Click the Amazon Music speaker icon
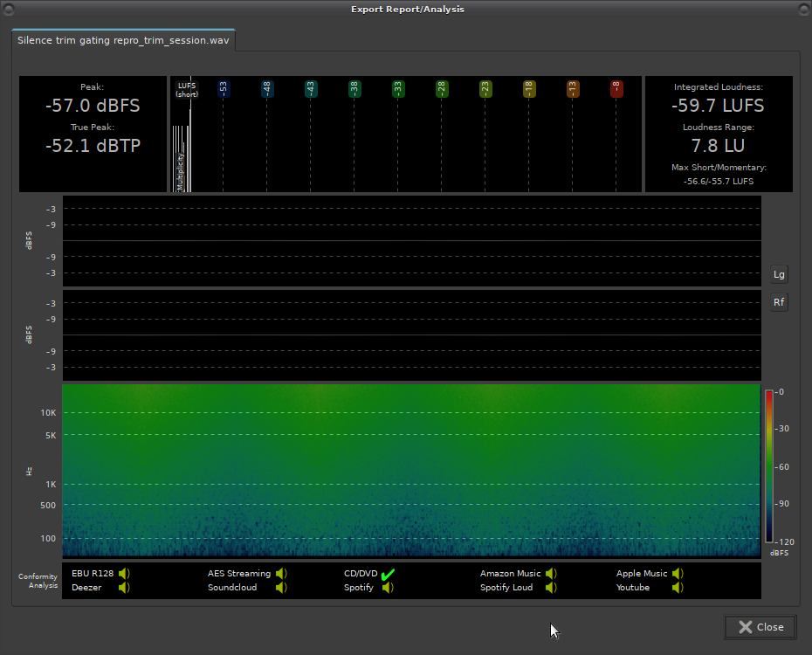This screenshot has height=655, width=812. point(551,574)
